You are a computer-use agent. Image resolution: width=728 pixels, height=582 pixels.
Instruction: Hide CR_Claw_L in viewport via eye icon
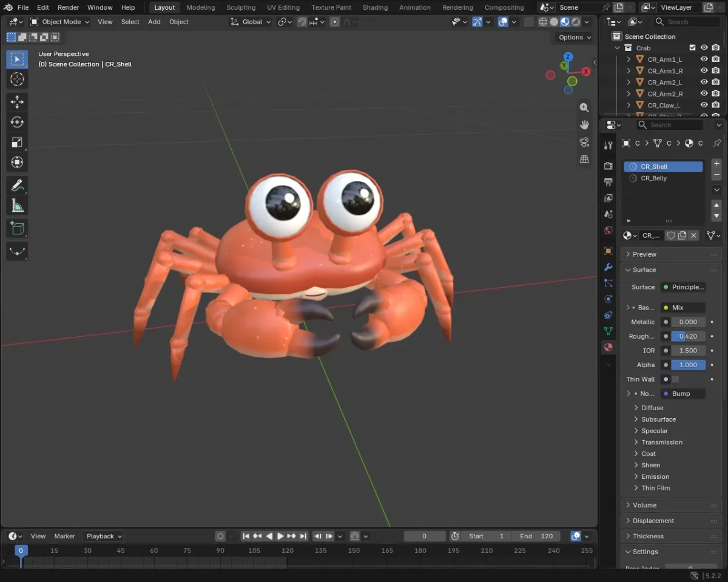point(704,106)
